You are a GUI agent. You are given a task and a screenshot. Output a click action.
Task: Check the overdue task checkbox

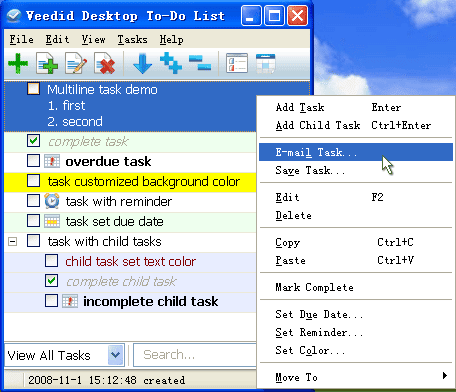point(33,161)
